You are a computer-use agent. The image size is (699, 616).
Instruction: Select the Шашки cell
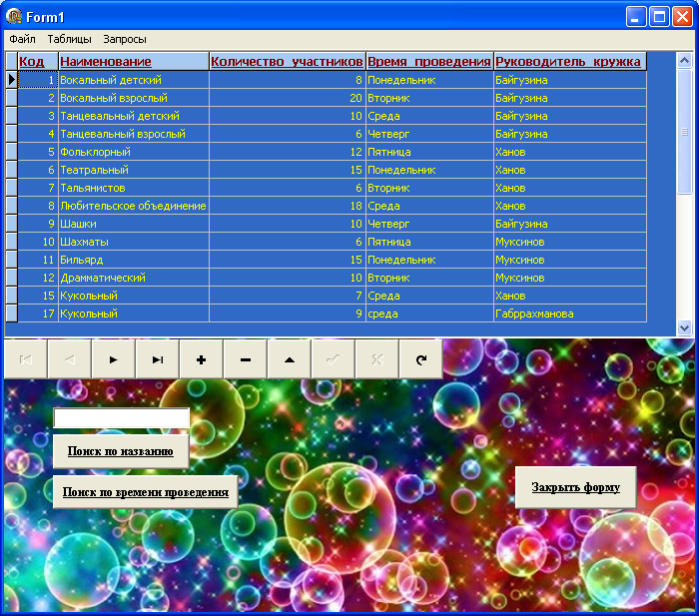[x=134, y=224]
